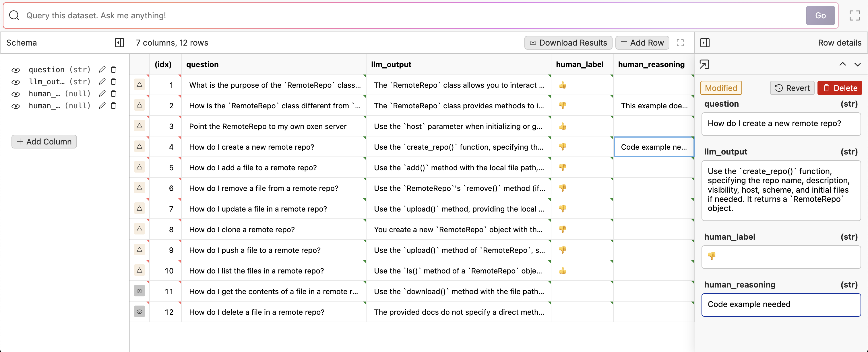The width and height of the screenshot is (868, 352).
Task: Click the llm_output column header
Action: [391, 64]
